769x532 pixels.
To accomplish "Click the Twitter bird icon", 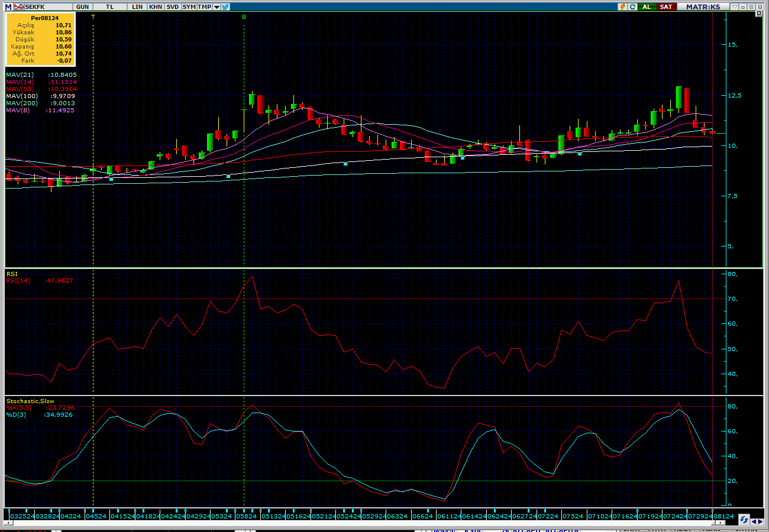I will click(225, 7).
